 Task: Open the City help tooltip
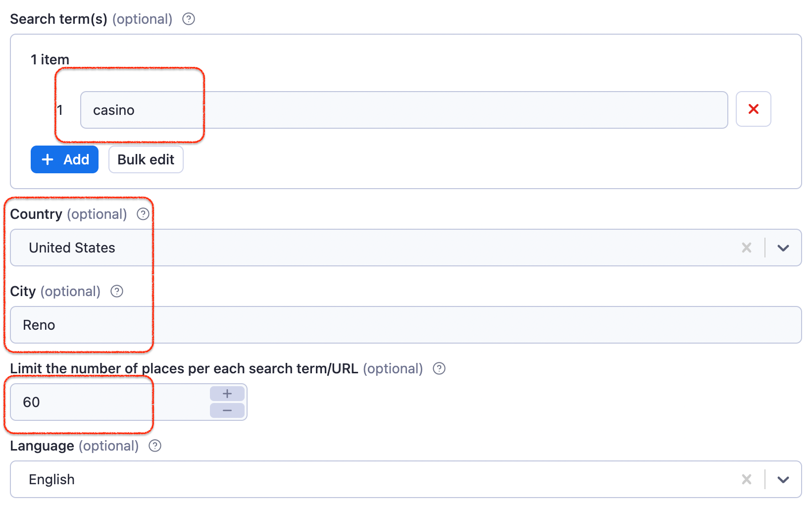pos(116,292)
